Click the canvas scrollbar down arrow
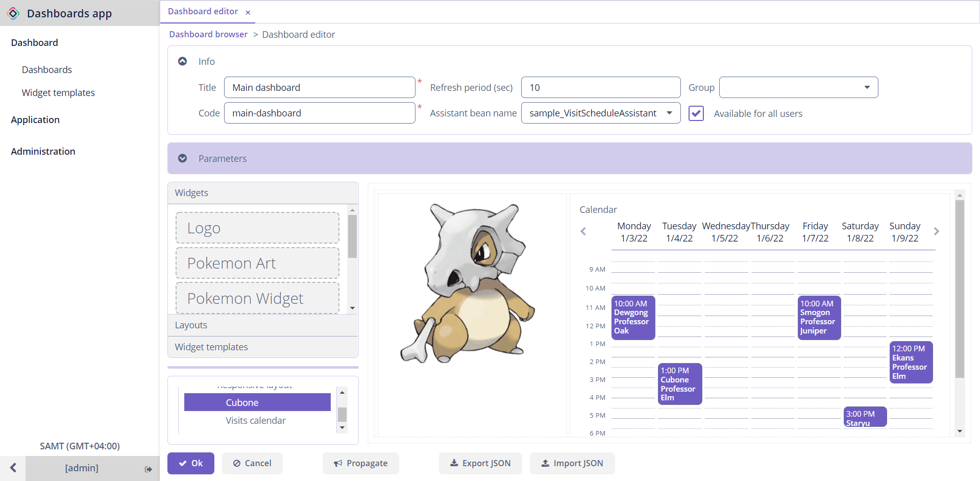This screenshot has width=980, height=481. tap(960, 431)
